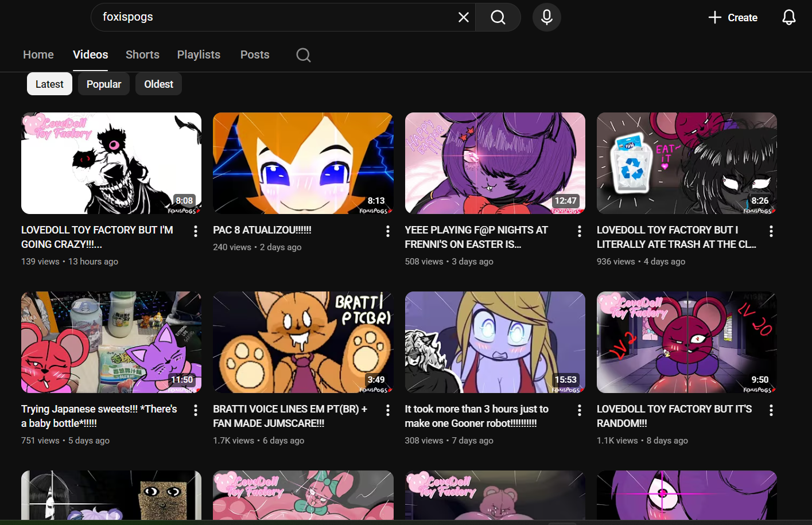The height and width of the screenshot is (525, 812).
Task: Open options menu for Trying Japanese sweets video
Action: [196, 410]
